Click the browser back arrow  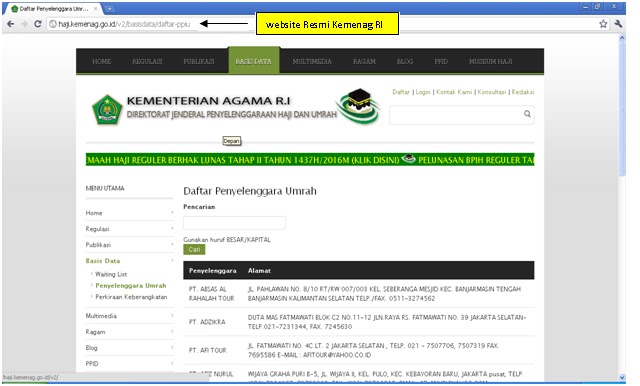[x=11, y=24]
